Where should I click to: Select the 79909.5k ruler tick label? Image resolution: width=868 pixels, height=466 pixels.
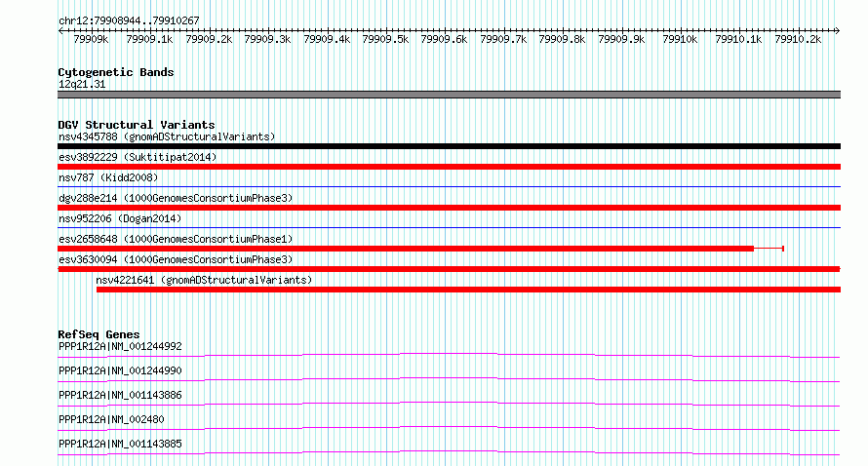point(385,39)
